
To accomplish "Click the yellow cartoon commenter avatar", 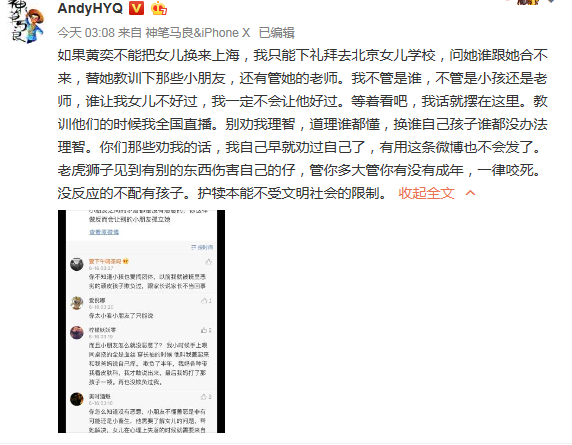I will pos(77,303).
